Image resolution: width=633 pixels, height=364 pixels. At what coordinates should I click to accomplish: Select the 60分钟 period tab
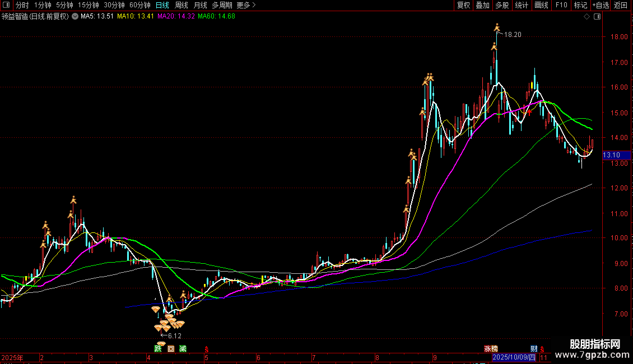coord(140,5)
